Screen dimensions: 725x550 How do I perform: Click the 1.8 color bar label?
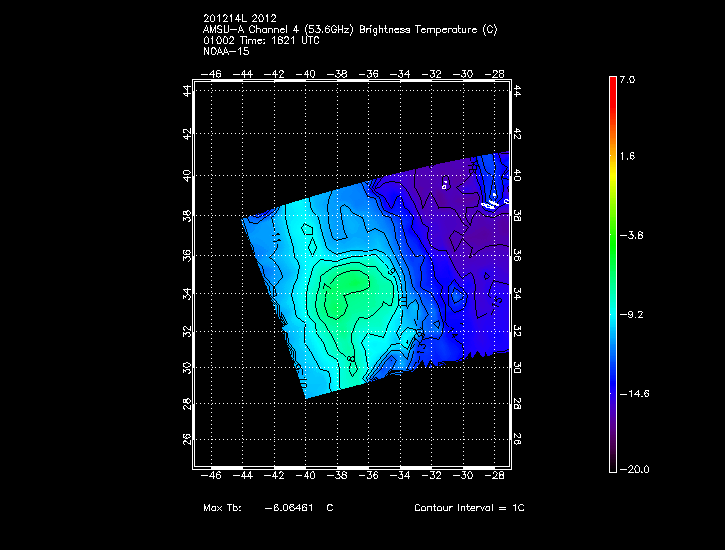click(x=626, y=157)
